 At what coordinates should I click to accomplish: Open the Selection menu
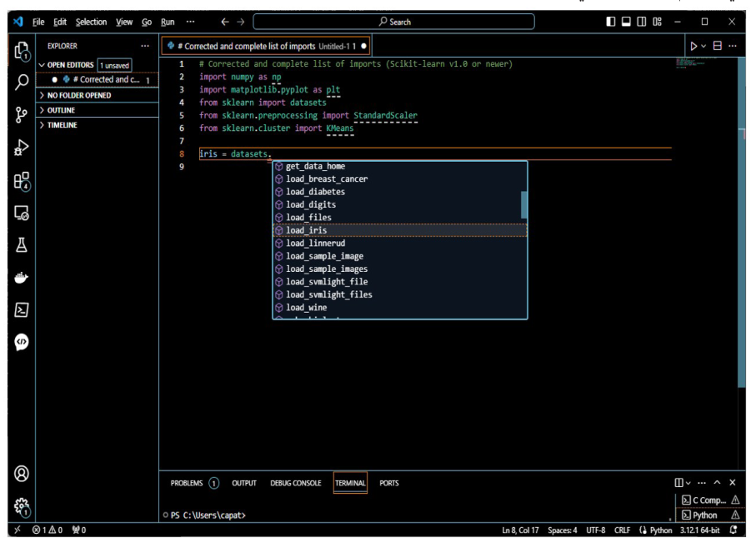[91, 22]
